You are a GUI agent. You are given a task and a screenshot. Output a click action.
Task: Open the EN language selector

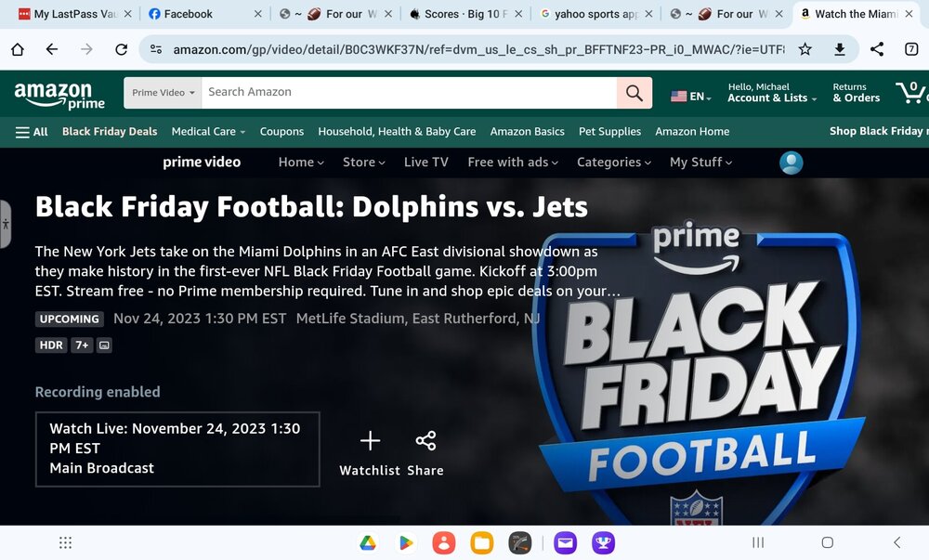pos(690,97)
